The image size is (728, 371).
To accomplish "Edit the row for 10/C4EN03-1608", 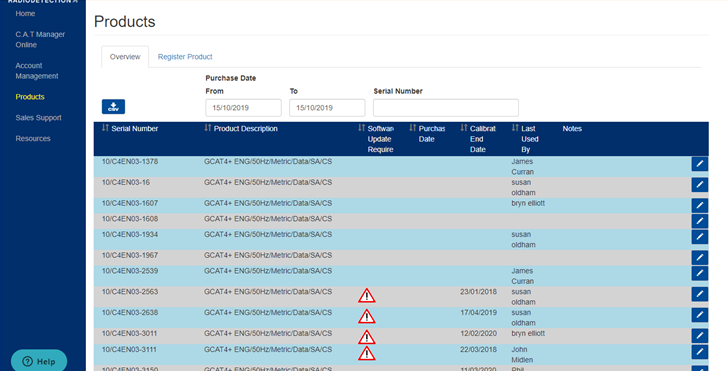I will click(x=699, y=221).
